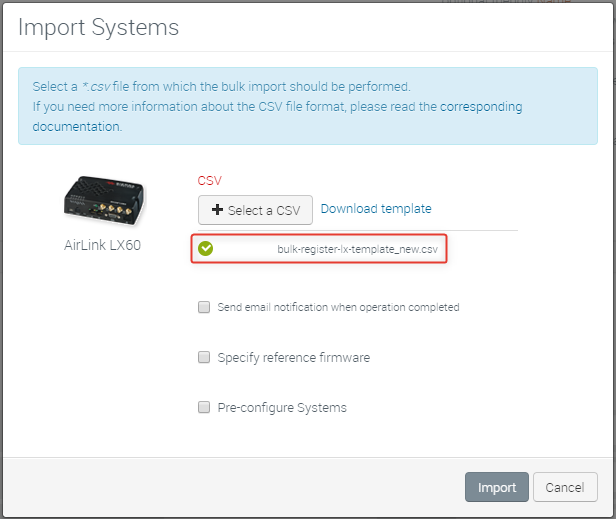Select the bulk-register-lx-template_new.csv file name

357,249
